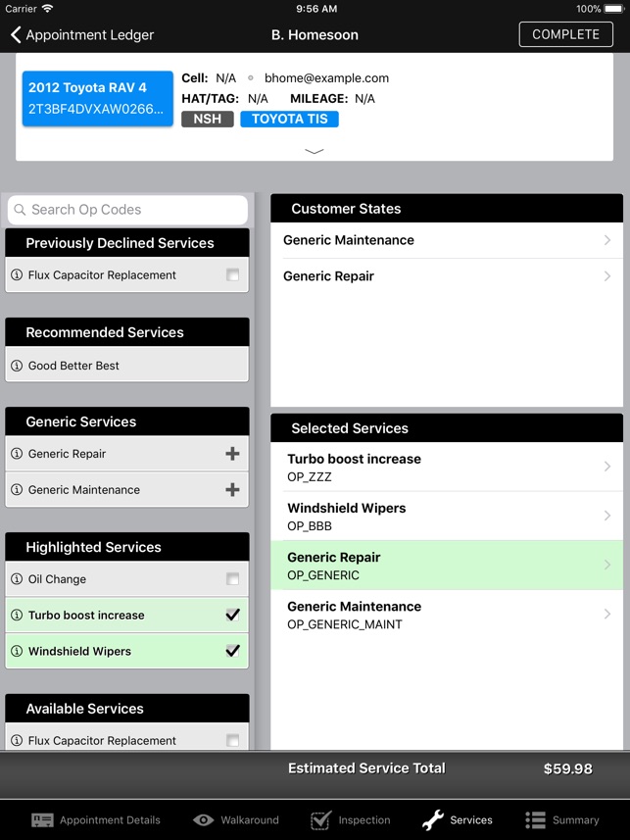Show info for Windshield Wipers

17,651
